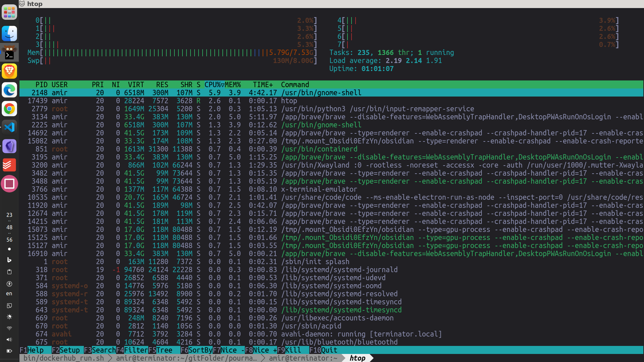Sort by the USER column header

(x=60, y=85)
